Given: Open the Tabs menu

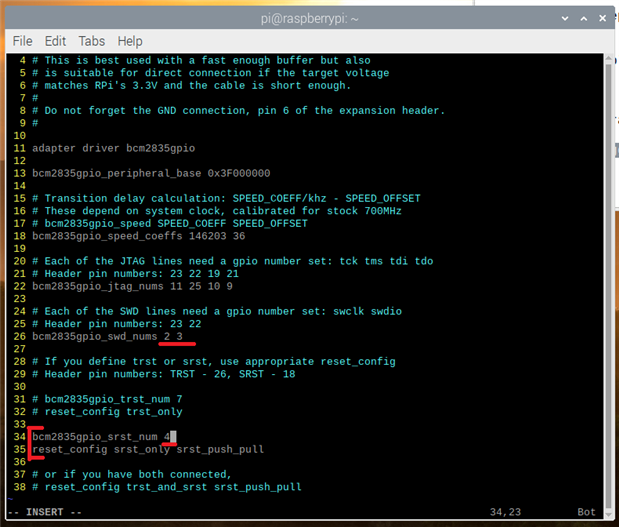Looking at the screenshot, I should [92, 41].
